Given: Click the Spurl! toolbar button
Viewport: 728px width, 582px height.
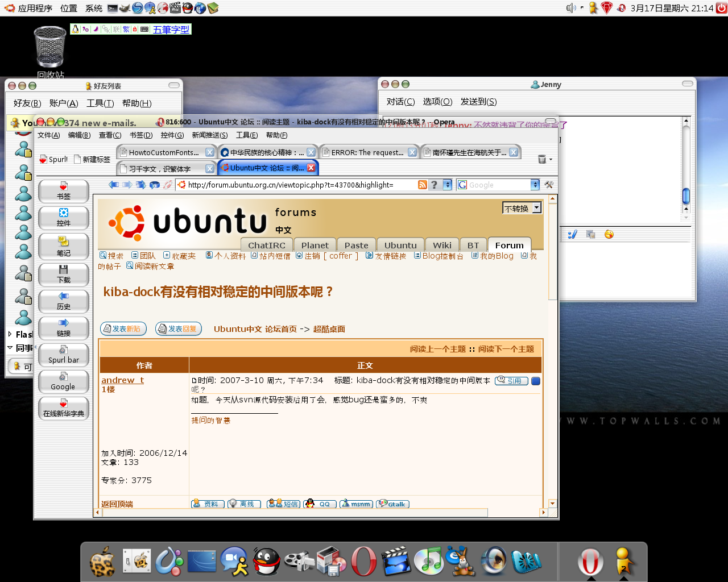Looking at the screenshot, I should [53, 160].
